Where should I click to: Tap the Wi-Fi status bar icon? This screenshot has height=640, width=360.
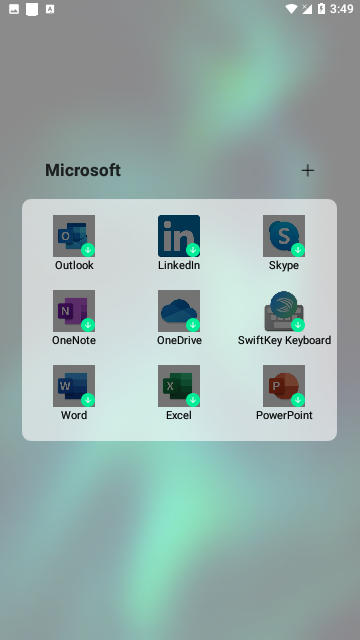coord(291,9)
